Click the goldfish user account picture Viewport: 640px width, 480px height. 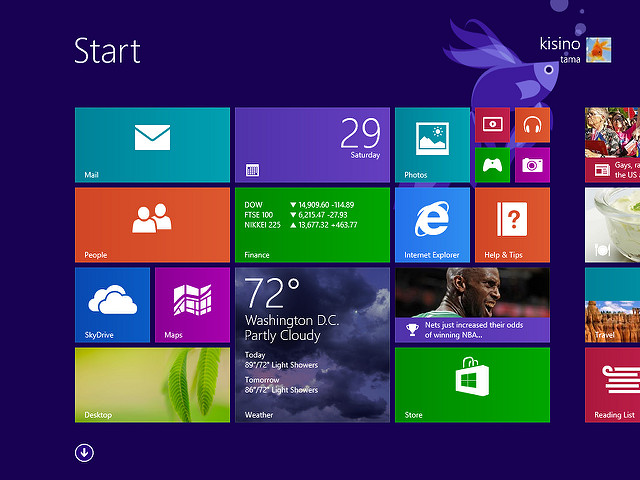coord(599,50)
